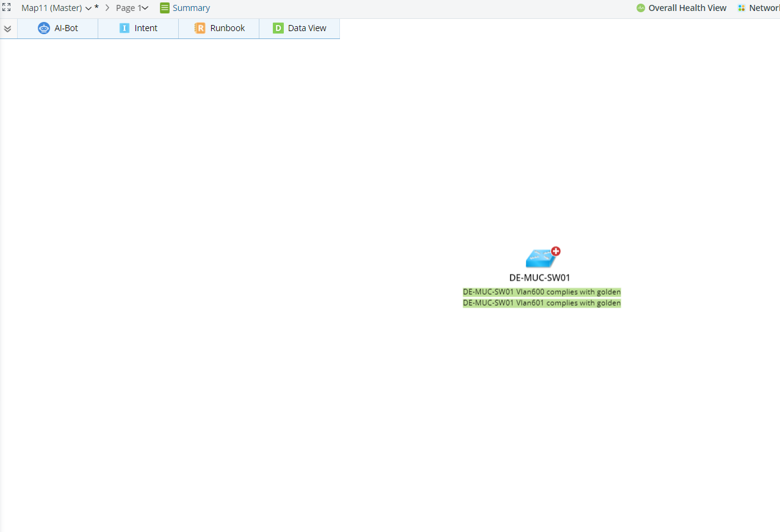Open the Summary link
The width and height of the screenshot is (780, 532).
tap(191, 8)
